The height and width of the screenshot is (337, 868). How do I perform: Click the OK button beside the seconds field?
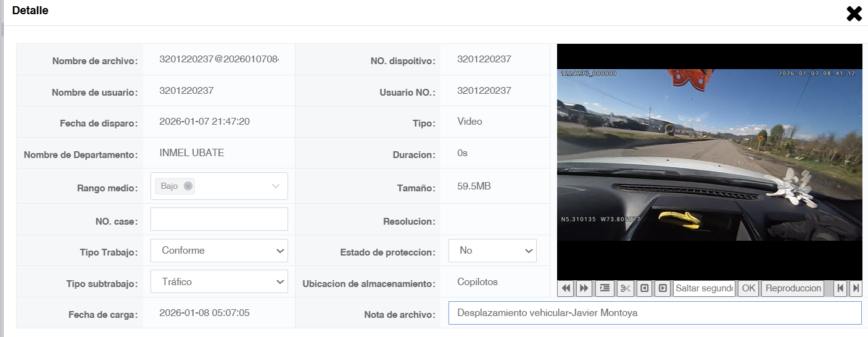[748, 288]
